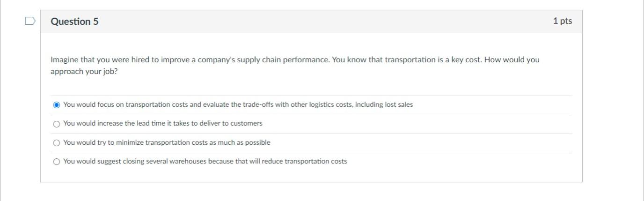Click the answer text "You would increase the lead time"
This screenshot has height=201, width=644.
[162, 123]
